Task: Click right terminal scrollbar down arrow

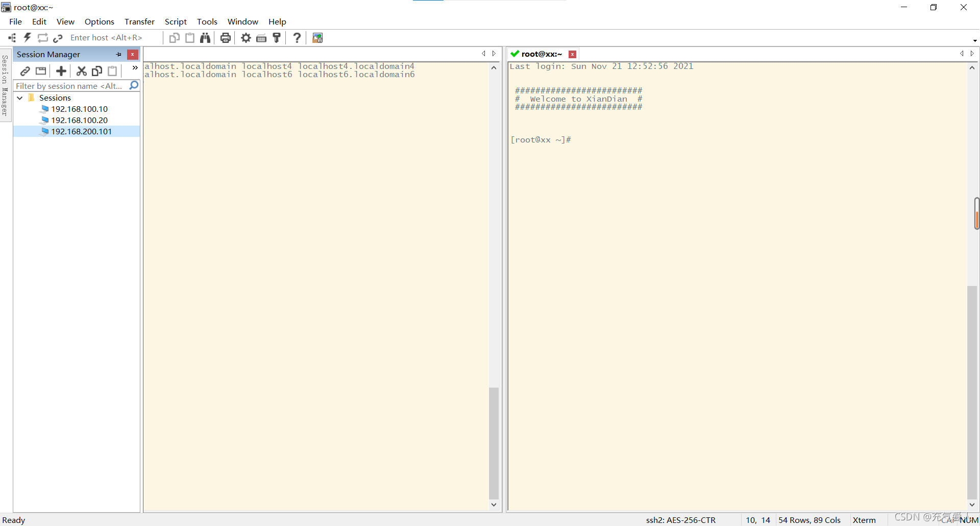Action: click(972, 505)
